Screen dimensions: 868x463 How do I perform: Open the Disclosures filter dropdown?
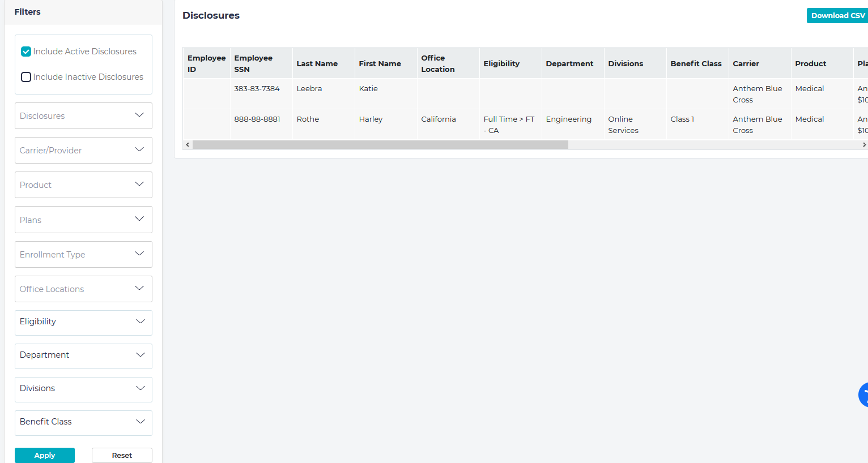click(83, 115)
